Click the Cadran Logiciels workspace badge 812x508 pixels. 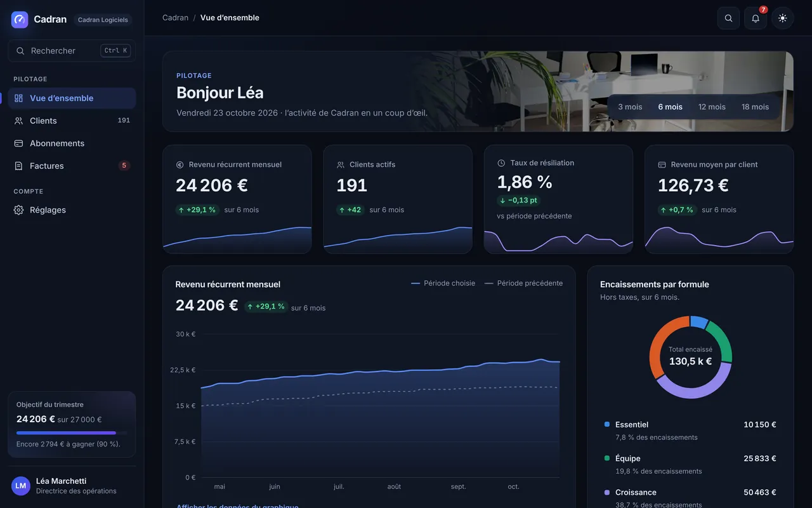[103, 20]
